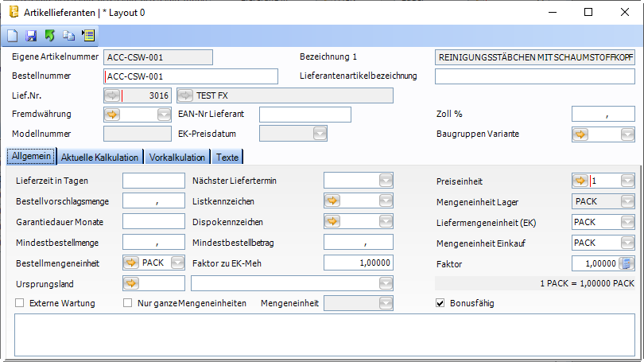Open the Vorkalkulation tab
This screenshot has height=362, width=644.
click(x=177, y=157)
